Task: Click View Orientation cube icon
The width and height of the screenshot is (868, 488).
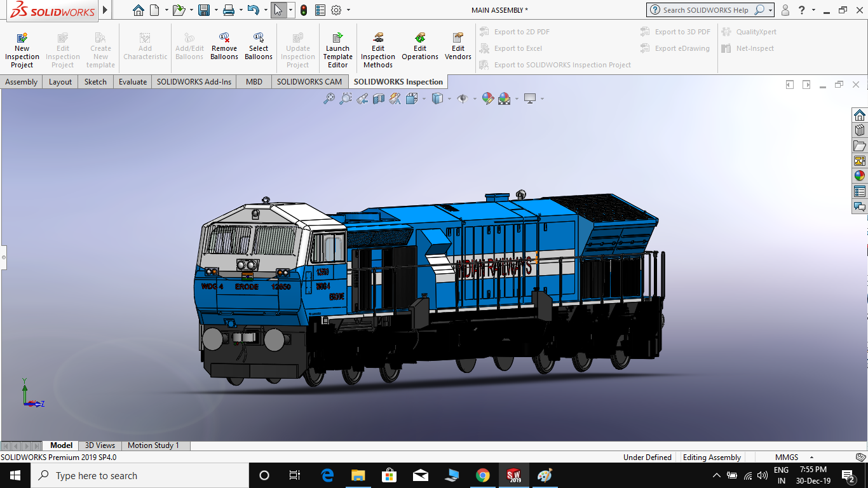Action: coord(411,98)
